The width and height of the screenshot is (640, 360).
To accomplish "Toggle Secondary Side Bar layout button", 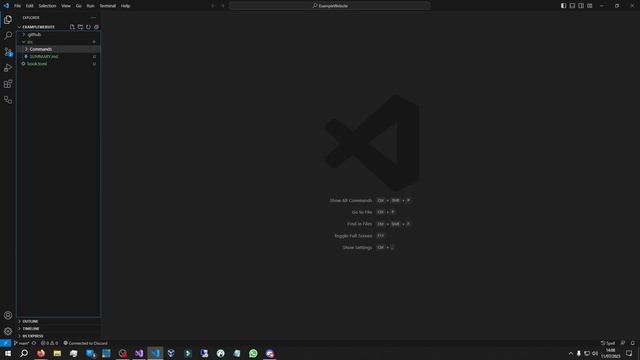I will click(x=581, y=6).
